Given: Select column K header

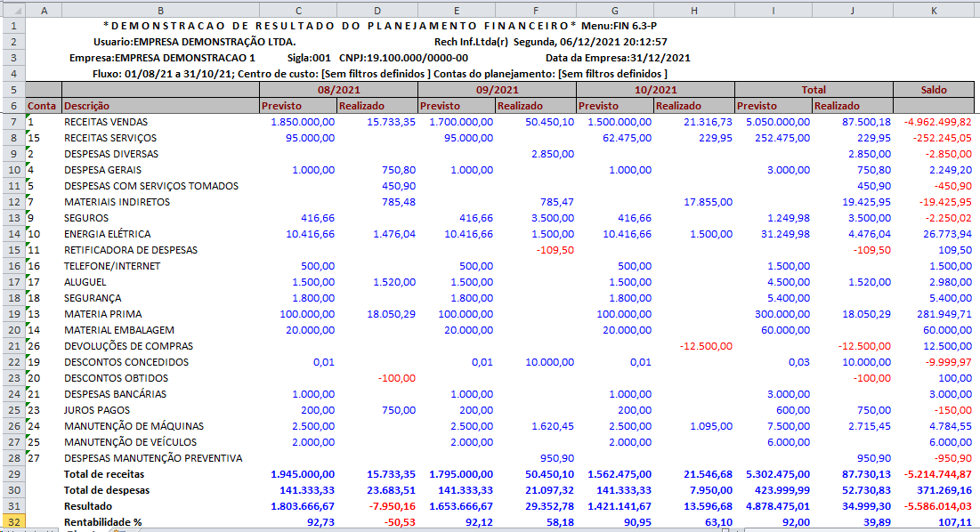Looking at the screenshot, I should tap(933, 9).
